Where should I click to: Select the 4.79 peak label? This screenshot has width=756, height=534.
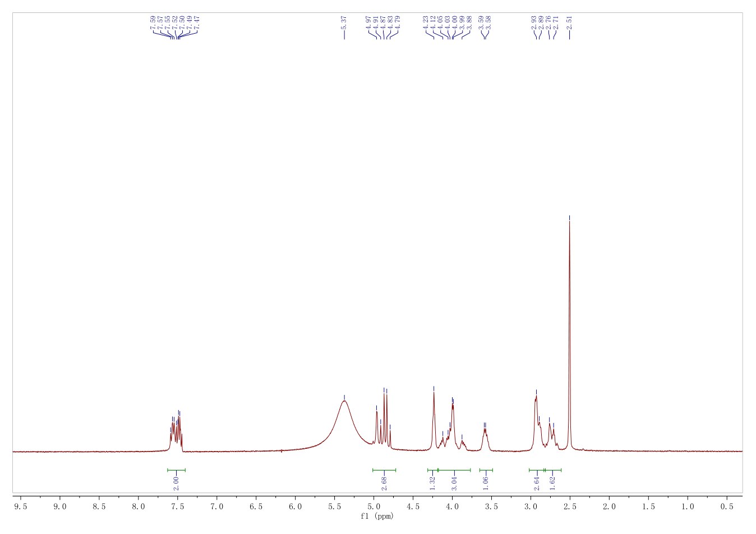point(398,23)
